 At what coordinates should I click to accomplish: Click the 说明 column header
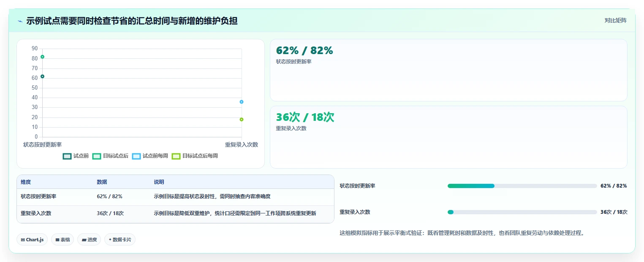(x=159, y=182)
